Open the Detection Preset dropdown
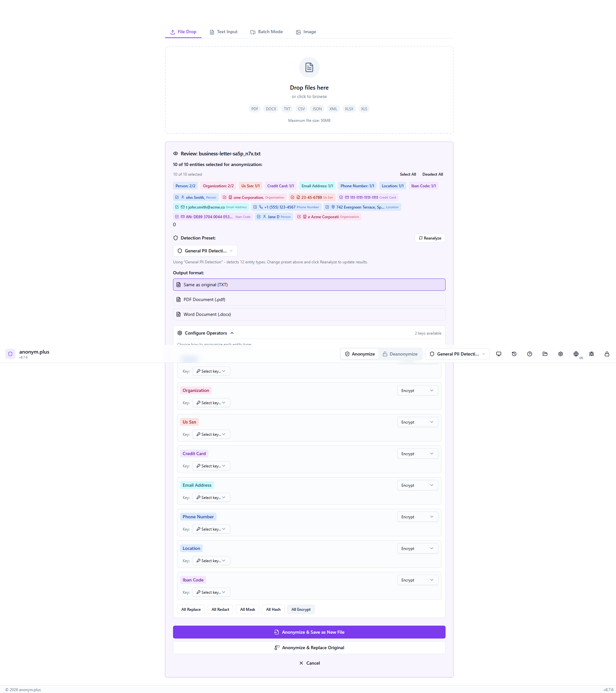 click(x=205, y=251)
